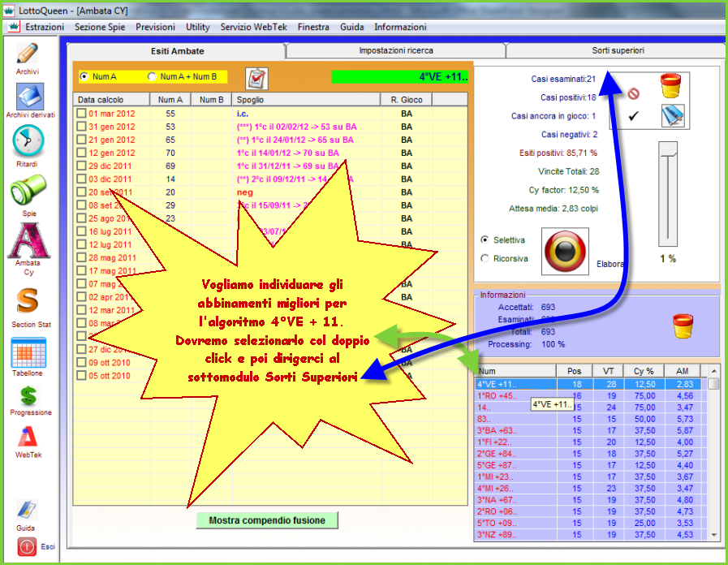Tick checkbox for 21 gen 2012 row

(x=82, y=140)
